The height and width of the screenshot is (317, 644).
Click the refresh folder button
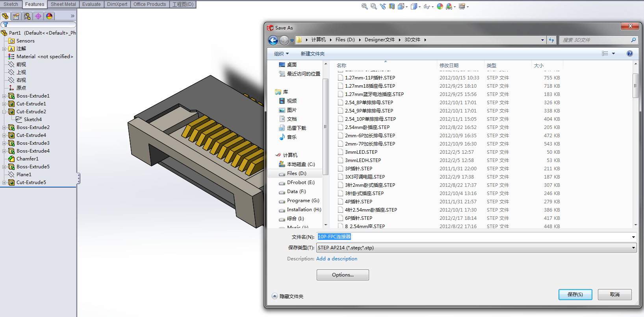coord(551,40)
